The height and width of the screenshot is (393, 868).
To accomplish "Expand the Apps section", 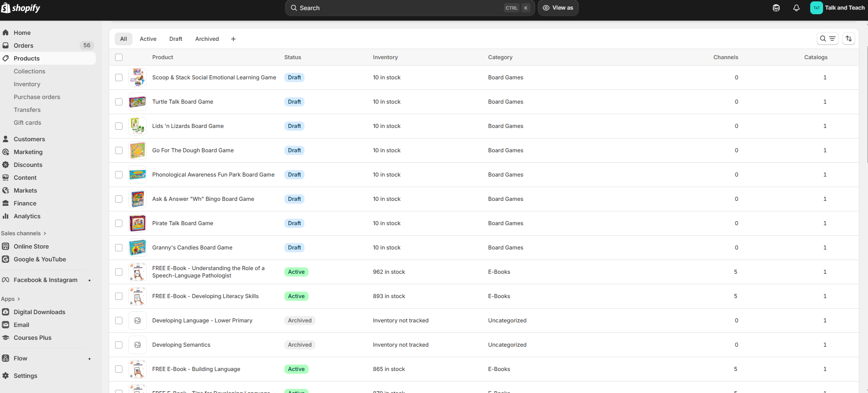I will [11, 299].
